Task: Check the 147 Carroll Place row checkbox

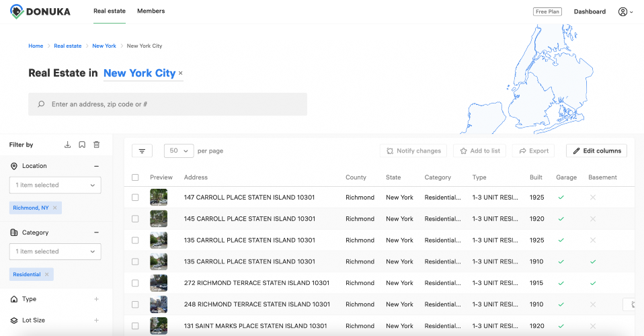Action: [135, 198]
